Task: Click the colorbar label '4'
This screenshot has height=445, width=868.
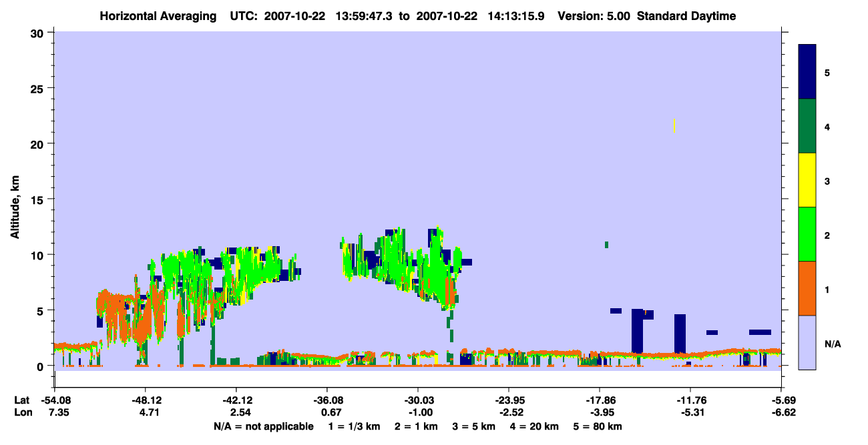Action: pos(827,126)
